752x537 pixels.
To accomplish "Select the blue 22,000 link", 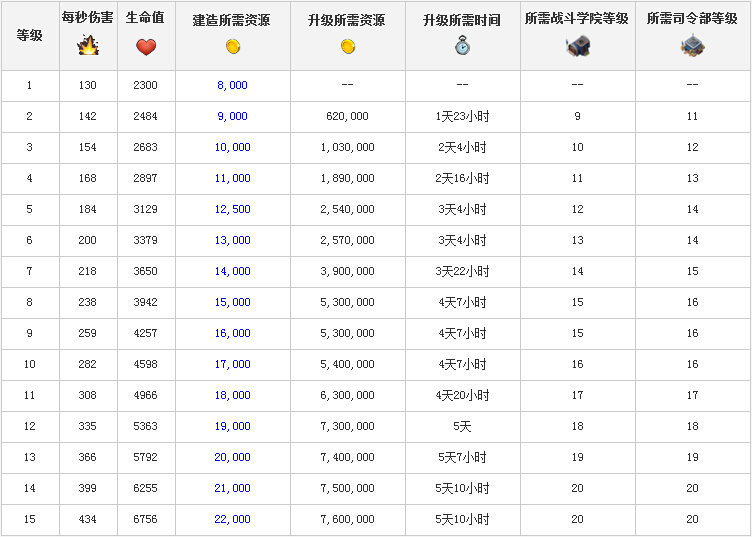I will click(x=233, y=519).
